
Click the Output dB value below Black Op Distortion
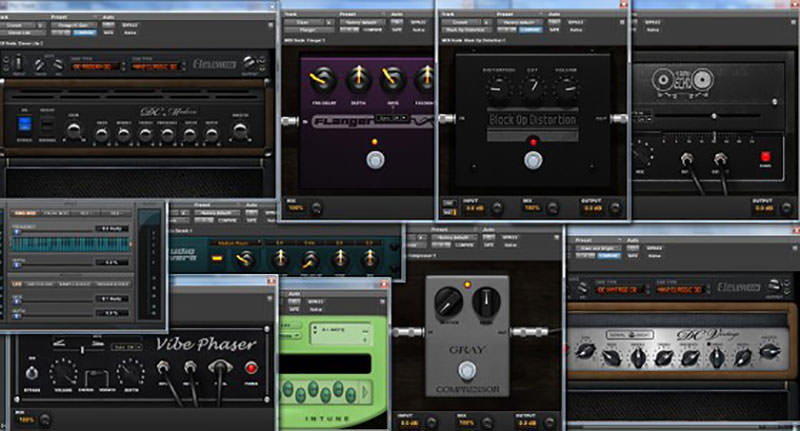coord(592,208)
